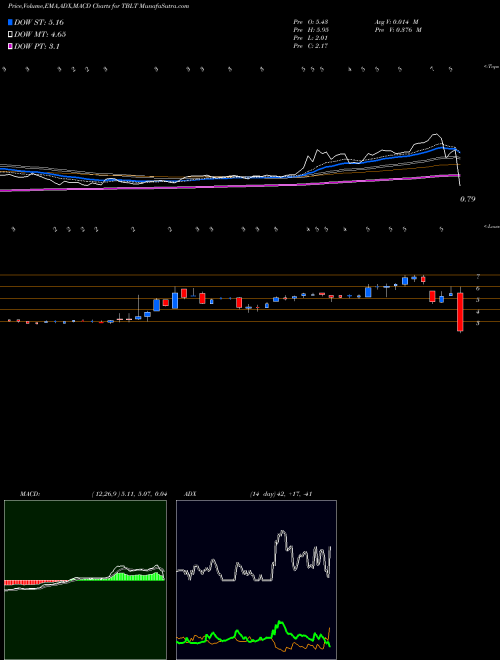Click price axis label 3
Viewport: 500px width, 660px height.
(x=478, y=323)
